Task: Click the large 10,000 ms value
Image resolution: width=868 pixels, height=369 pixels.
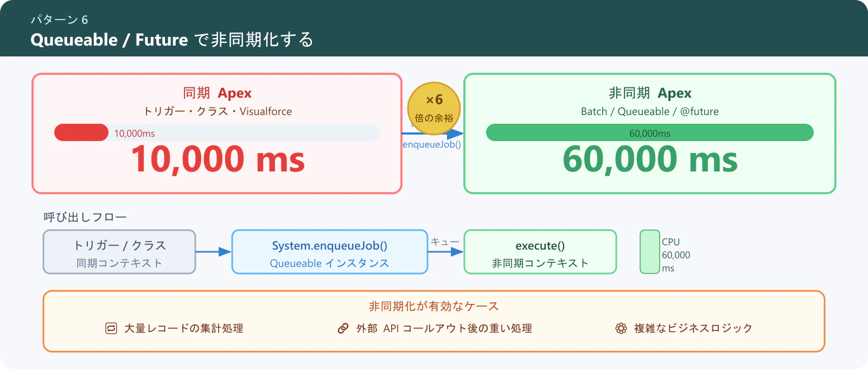Action: (218, 160)
